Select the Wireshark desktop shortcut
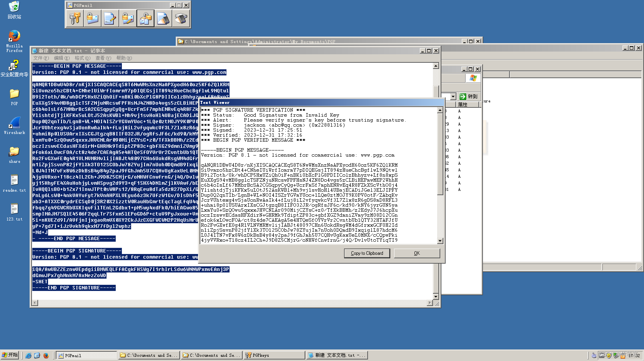 pyautogui.click(x=14, y=125)
